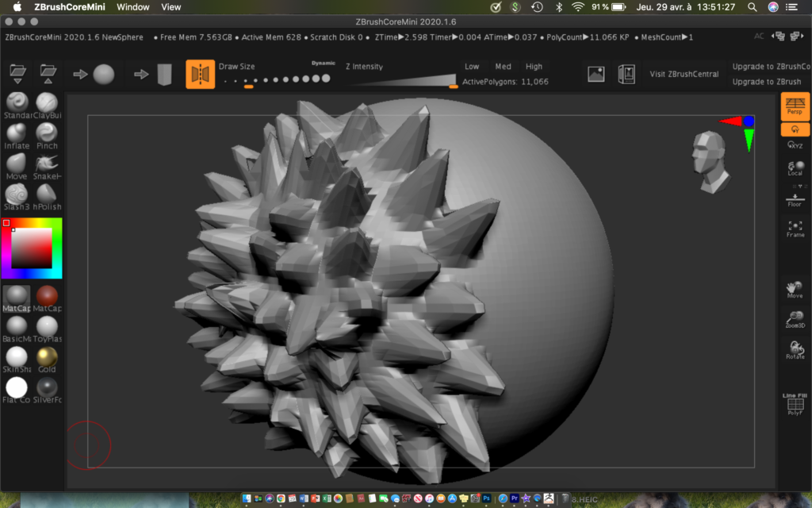Open the Window menu

(132, 7)
